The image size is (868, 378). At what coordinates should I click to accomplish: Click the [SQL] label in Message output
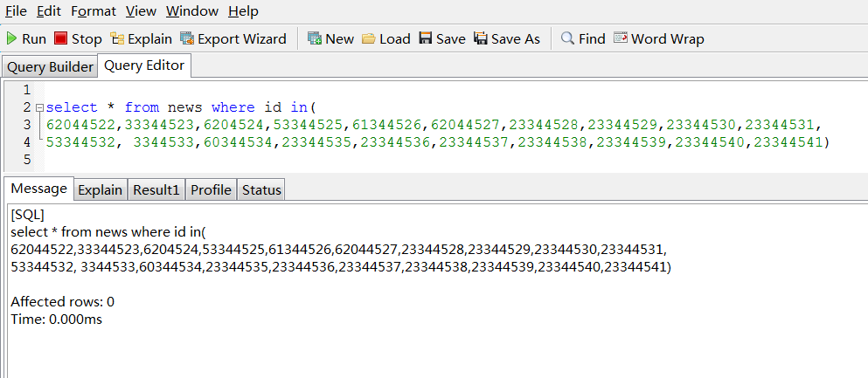tap(27, 215)
